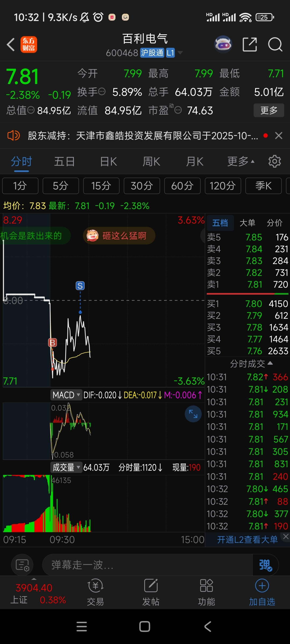Select the 15分 period button

(101, 186)
